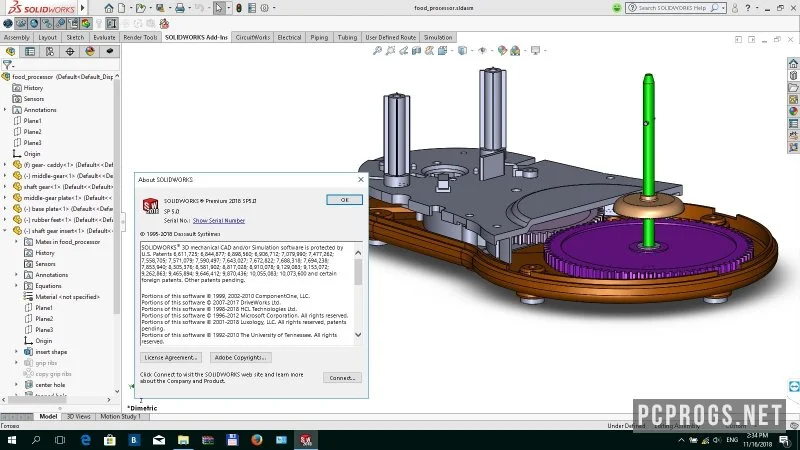Open the Display Style dropdown arrow
800x450 pixels.
point(471,51)
